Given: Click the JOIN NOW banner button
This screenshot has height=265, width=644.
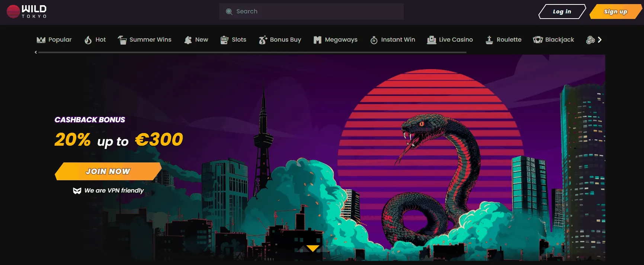Looking at the screenshot, I should [108, 171].
